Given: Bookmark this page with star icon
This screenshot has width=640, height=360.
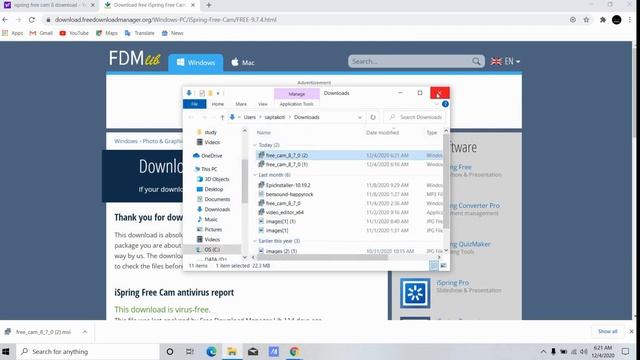Looking at the screenshot, I should pos(587,20).
